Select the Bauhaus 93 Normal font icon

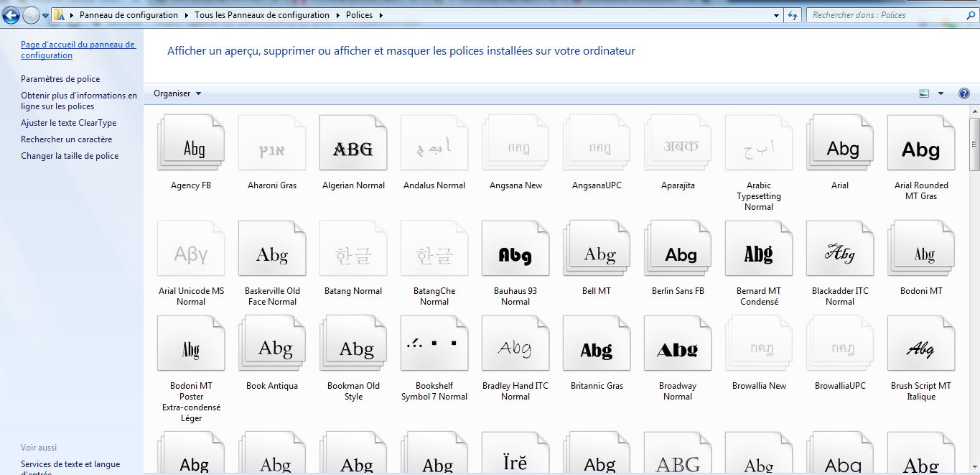515,249
